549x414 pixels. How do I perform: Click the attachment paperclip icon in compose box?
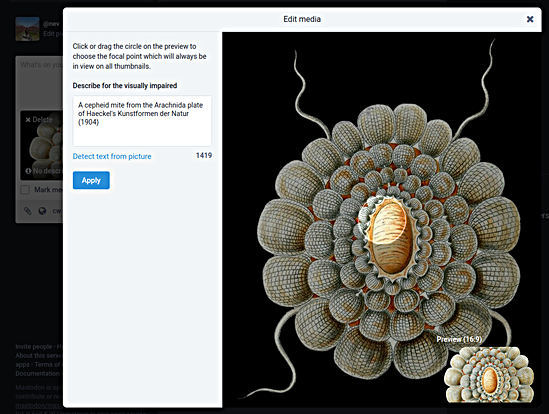click(x=27, y=211)
